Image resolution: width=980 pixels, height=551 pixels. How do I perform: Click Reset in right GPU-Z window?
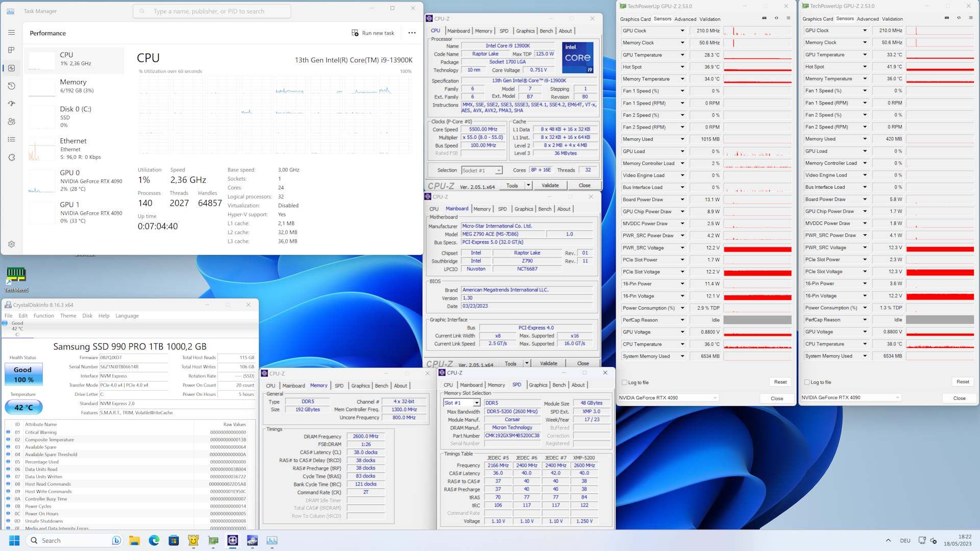click(963, 382)
